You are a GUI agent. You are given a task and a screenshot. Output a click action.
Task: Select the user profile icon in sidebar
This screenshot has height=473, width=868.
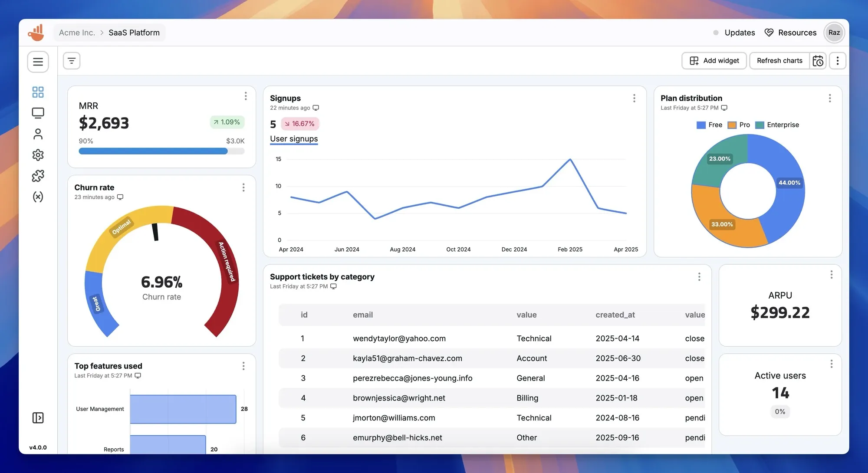(38, 134)
